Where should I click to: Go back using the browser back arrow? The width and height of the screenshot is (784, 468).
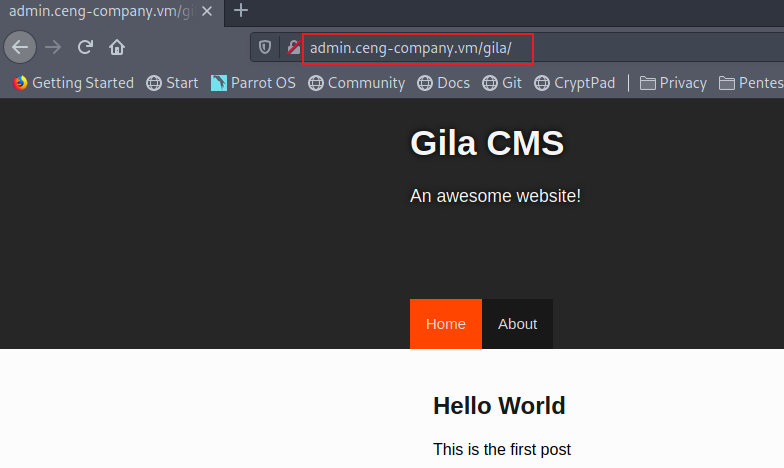coord(20,48)
